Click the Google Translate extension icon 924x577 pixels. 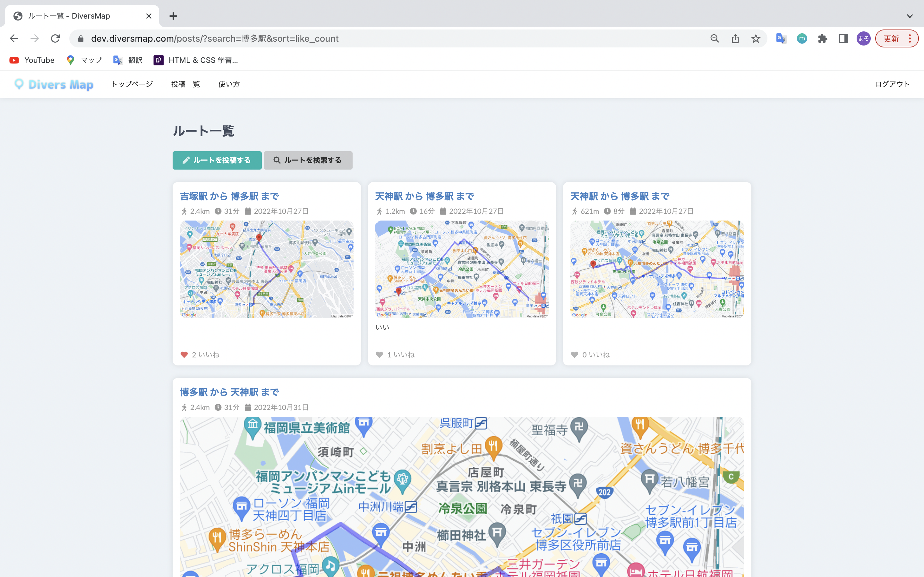click(x=781, y=38)
